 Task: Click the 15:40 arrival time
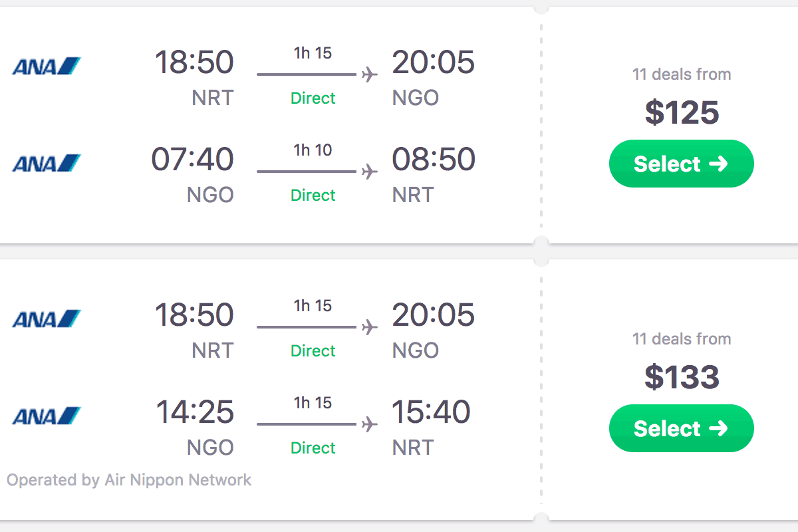(x=432, y=412)
